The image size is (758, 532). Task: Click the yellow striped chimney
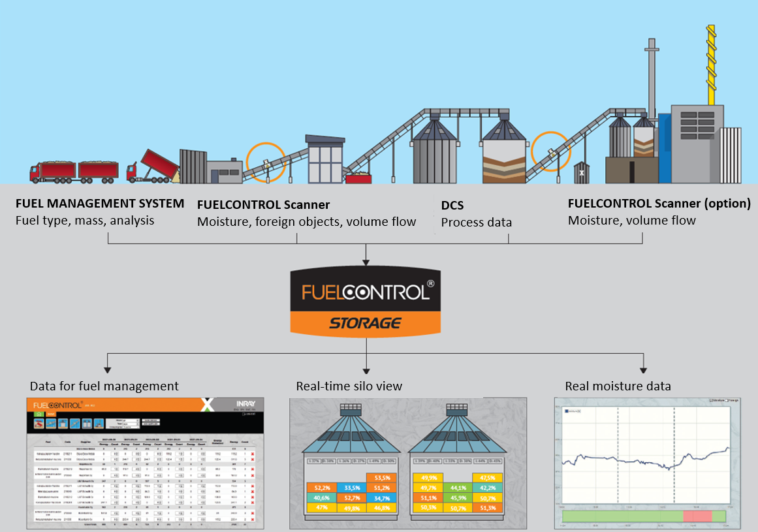tap(711, 64)
